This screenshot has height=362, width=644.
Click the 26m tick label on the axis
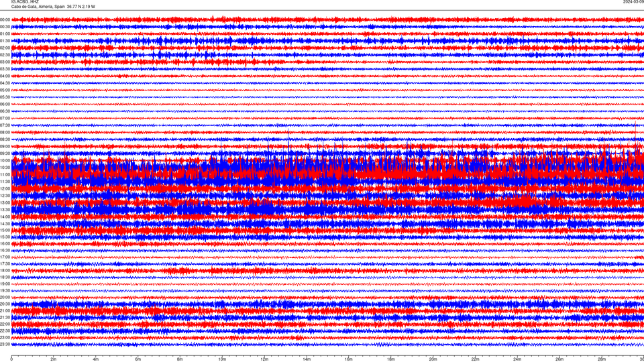point(559,359)
